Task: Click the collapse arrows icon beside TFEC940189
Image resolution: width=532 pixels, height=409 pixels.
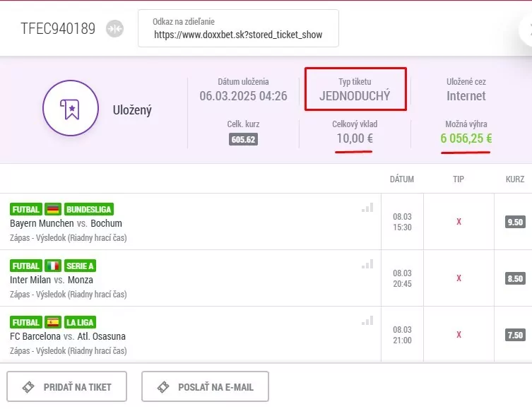Action: point(114,29)
